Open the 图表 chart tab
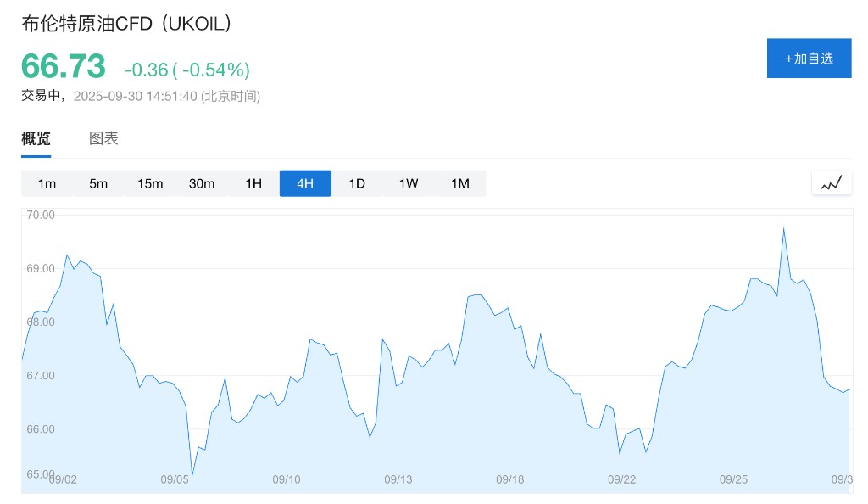The width and height of the screenshot is (868, 504). [103, 138]
